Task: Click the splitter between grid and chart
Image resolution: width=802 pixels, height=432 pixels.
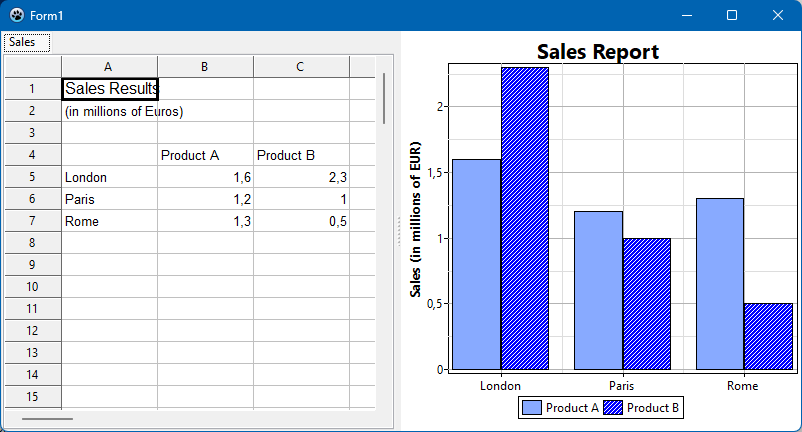Action: (398, 231)
